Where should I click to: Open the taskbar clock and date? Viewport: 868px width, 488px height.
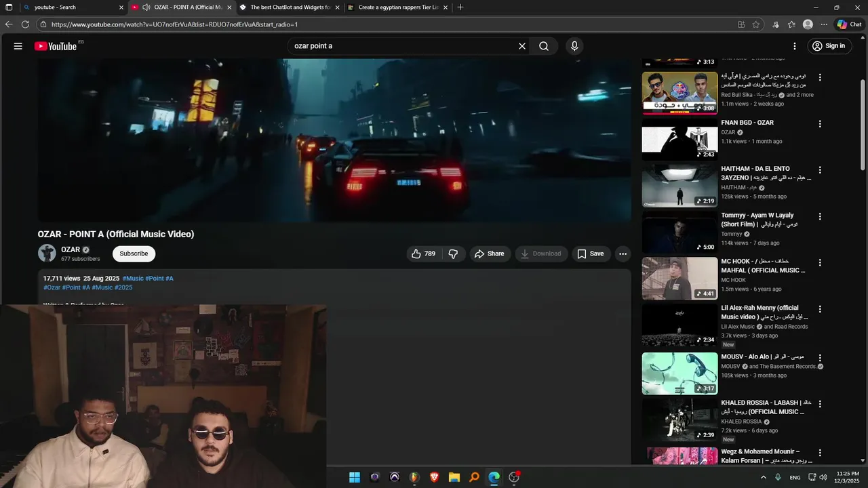[x=848, y=477]
